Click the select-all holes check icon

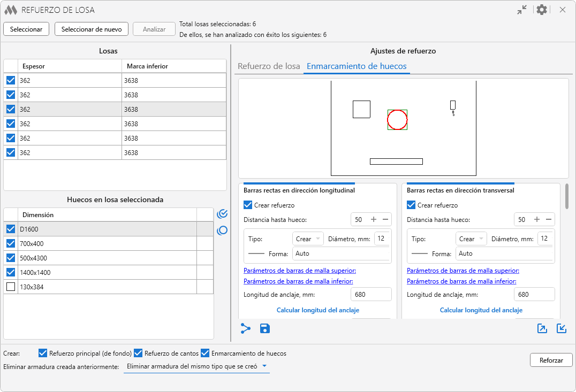click(x=222, y=214)
